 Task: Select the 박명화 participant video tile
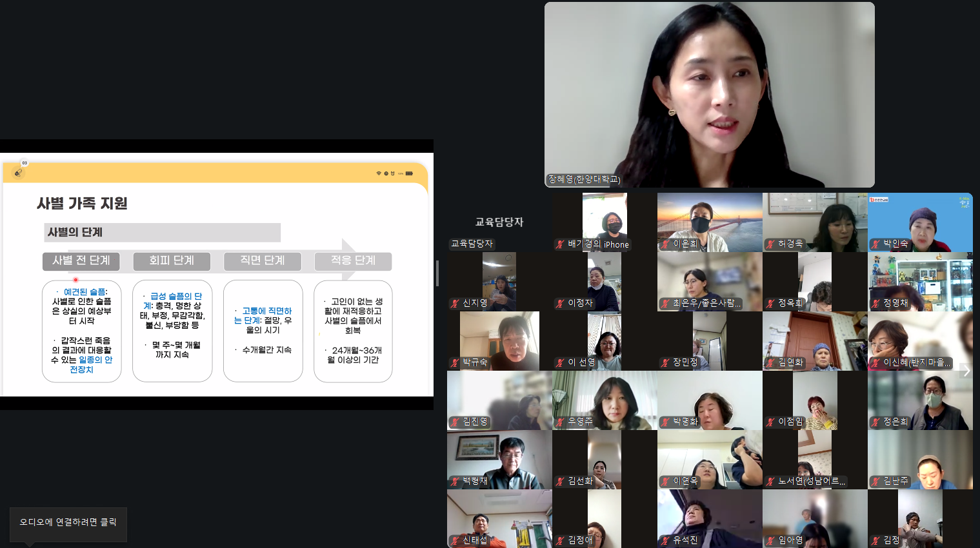(x=710, y=400)
